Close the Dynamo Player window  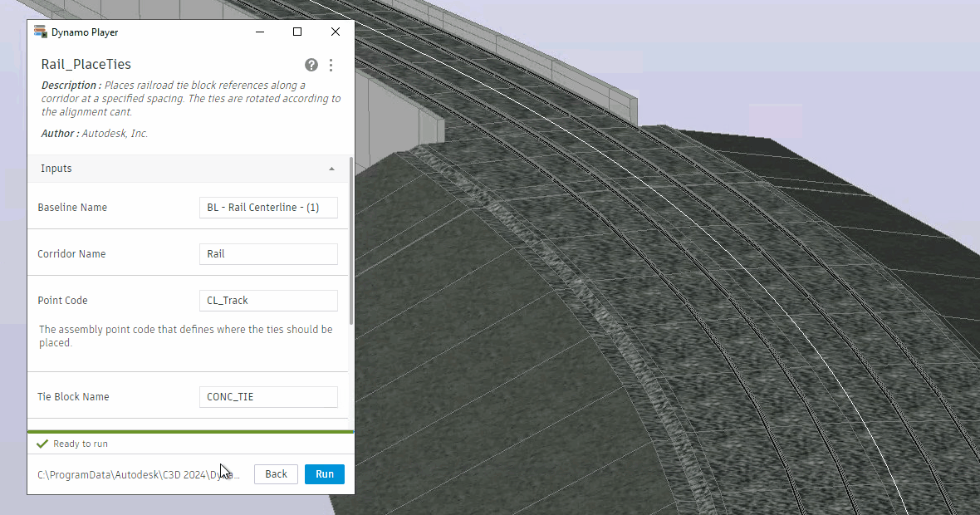(x=335, y=32)
